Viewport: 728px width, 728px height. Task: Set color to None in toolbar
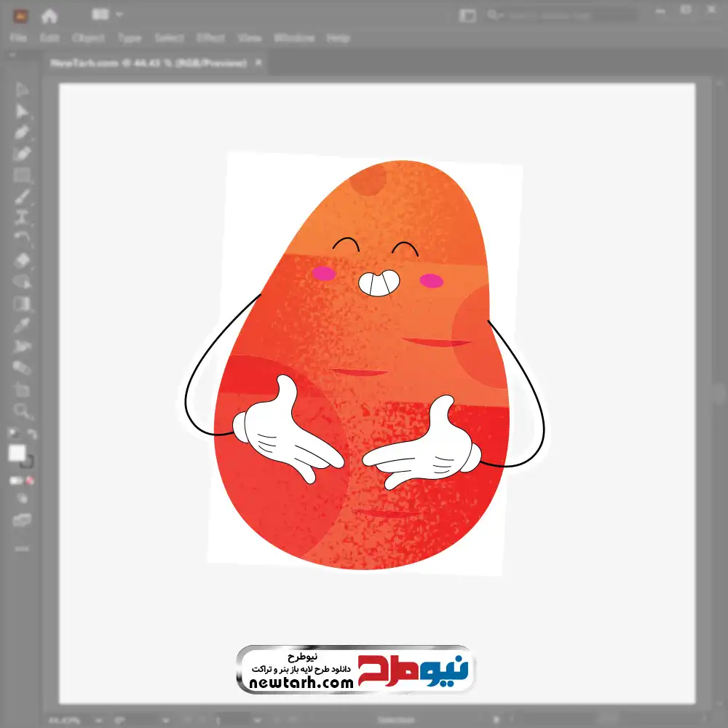(x=31, y=480)
